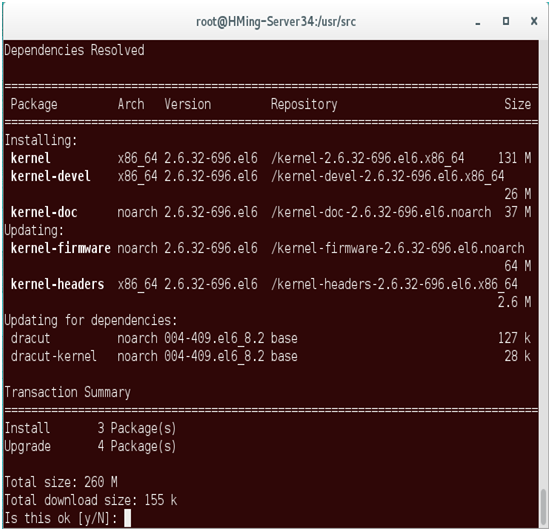Image resolution: width=551 pixels, height=531 pixels.
Task: Maximize the terminal window
Action: [x=506, y=21]
